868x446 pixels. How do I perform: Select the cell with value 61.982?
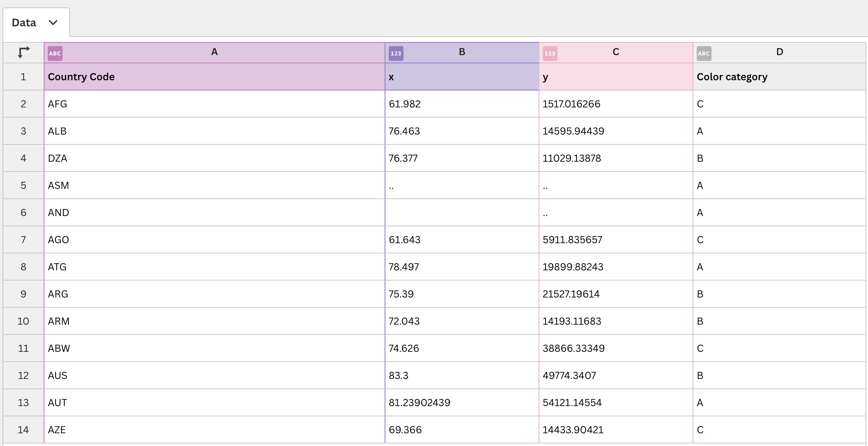(462, 104)
